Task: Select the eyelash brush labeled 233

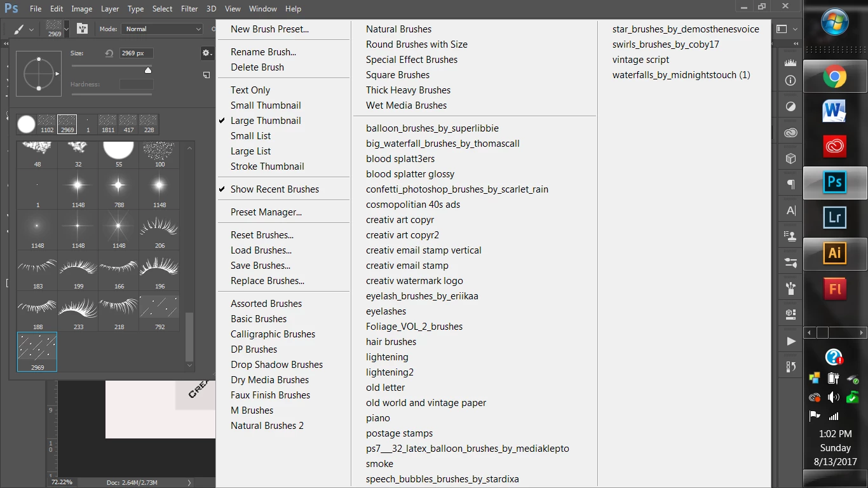Action: coord(78,311)
